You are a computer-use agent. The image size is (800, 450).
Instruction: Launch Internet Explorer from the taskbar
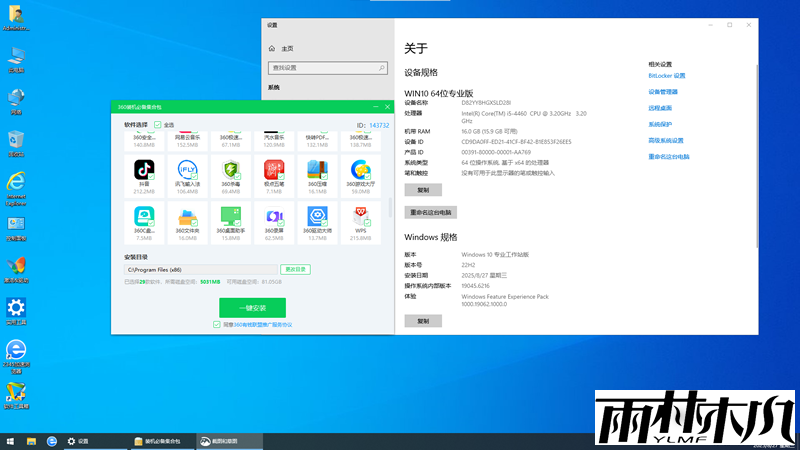click(x=52, y=441)
